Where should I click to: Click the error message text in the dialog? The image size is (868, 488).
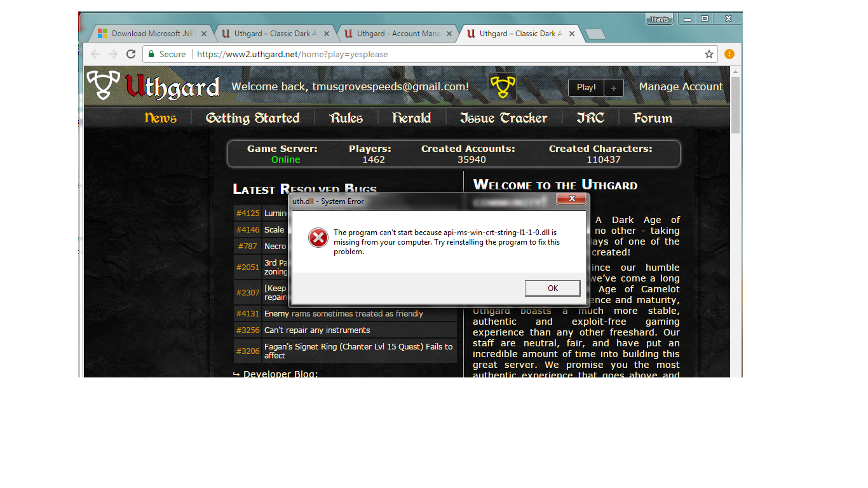point(447,242)
